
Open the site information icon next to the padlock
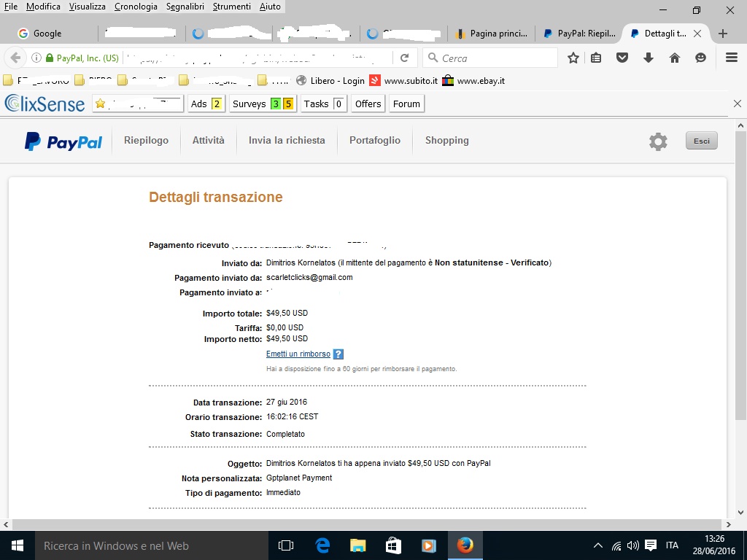[36, 58]
